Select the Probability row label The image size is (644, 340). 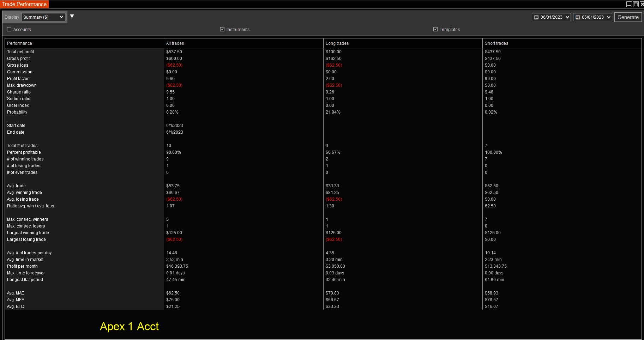click(17, 112)
